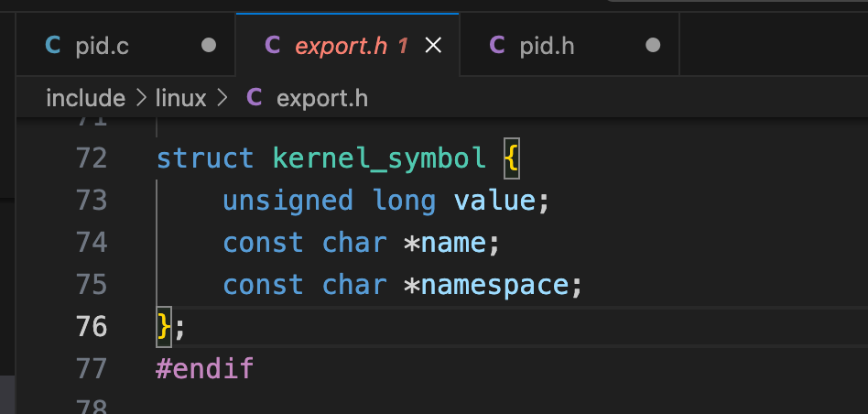The width and height of the screenshot is (868, 414).
Task: Click the chevron after include breadcrumb
Action: (141, 98)
